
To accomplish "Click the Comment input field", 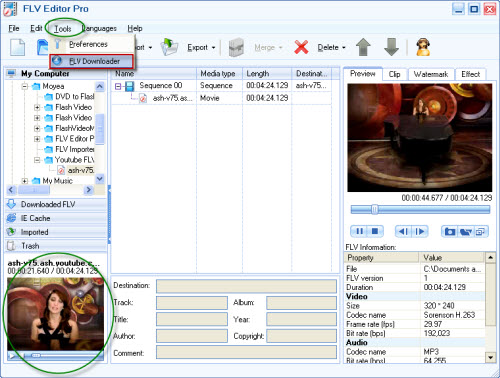I will click(x=246, y=352).
